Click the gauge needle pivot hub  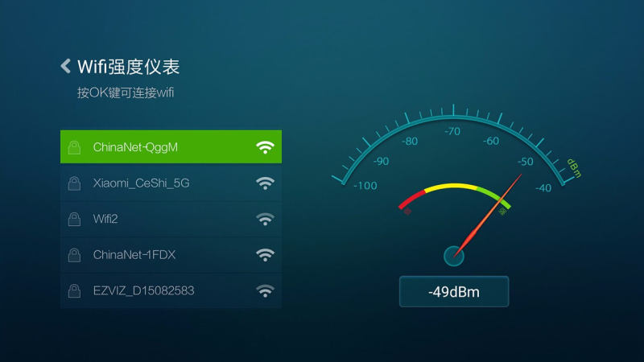454,256
